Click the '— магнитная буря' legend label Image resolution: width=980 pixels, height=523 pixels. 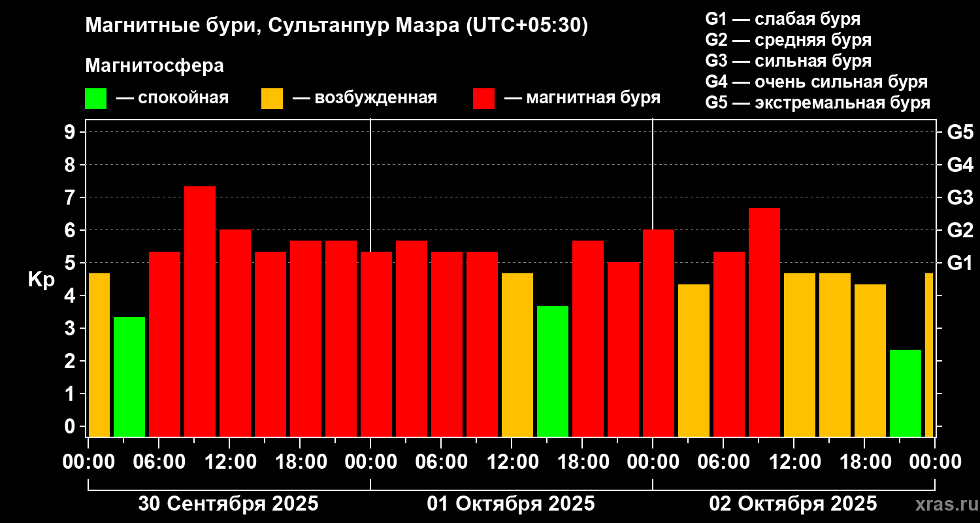[x=582, y=98]
